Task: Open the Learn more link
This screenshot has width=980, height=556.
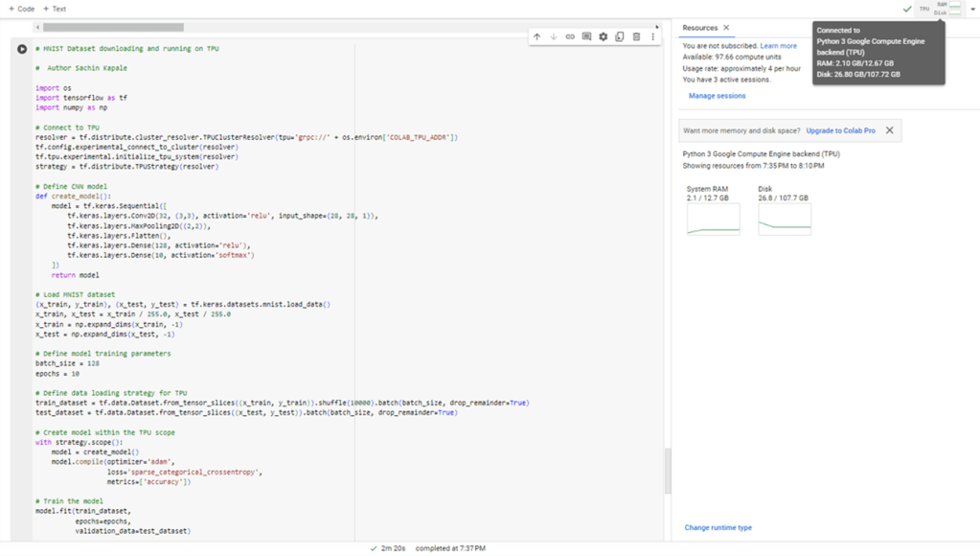Action: [778, 46]
